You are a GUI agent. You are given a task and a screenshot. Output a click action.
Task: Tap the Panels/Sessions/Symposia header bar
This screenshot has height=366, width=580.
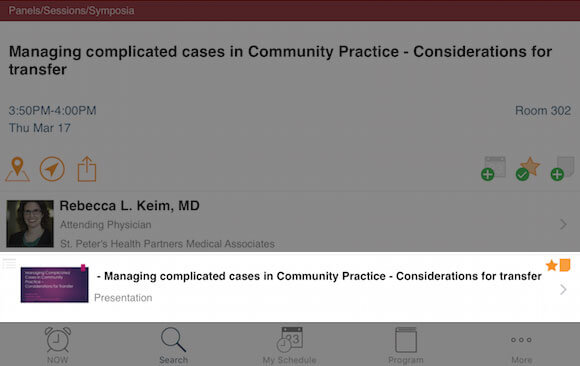click(x=290, y=10)
